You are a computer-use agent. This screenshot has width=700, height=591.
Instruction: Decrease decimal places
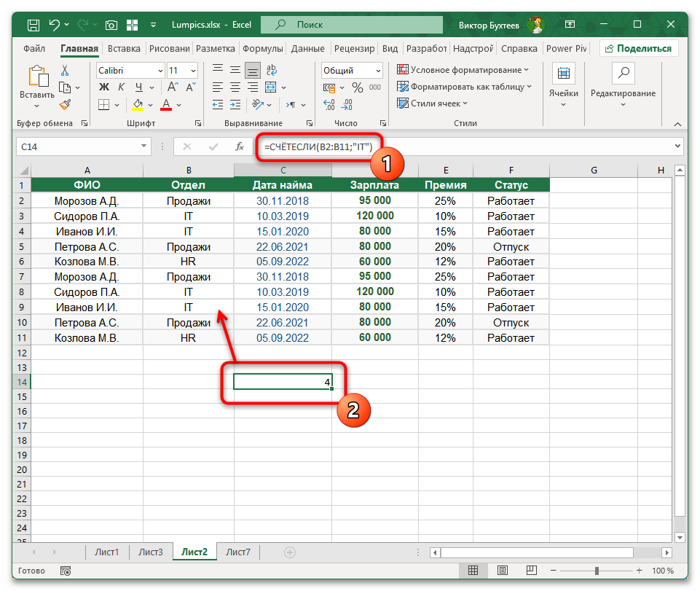[347, 105]
